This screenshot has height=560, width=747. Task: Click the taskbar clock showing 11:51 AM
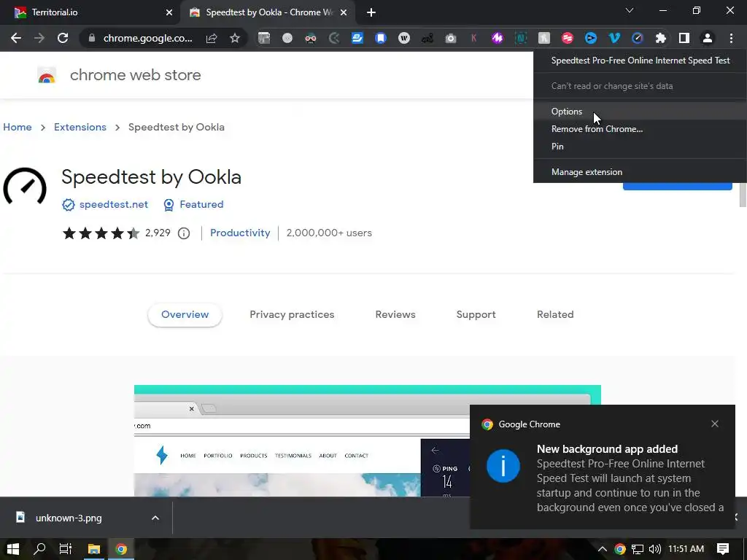(x=686, y=549)
